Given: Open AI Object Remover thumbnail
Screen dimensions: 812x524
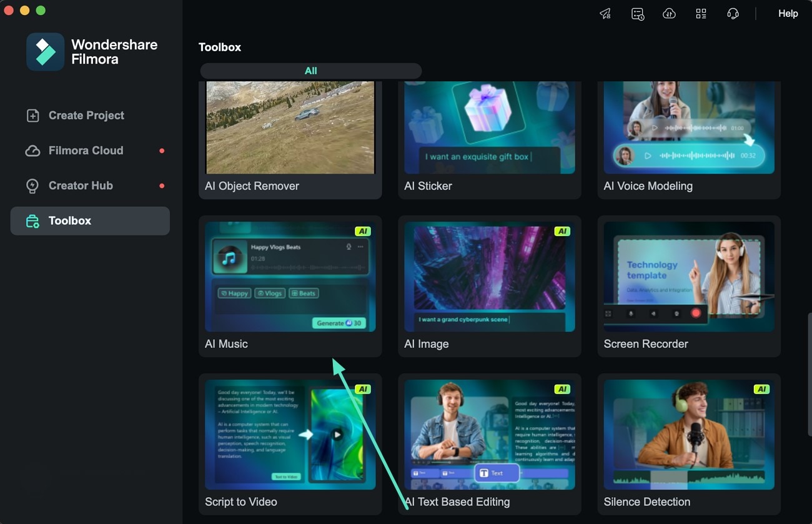Looking at the screenshot, I should (x=290, y=127).
